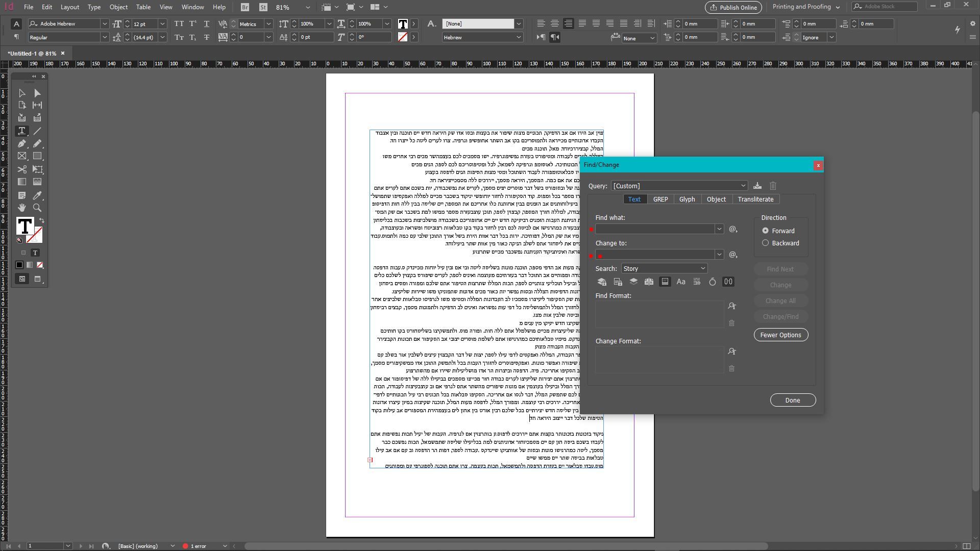Select the Backward direction radio button
Screen dimensions: 980x551
765,243
